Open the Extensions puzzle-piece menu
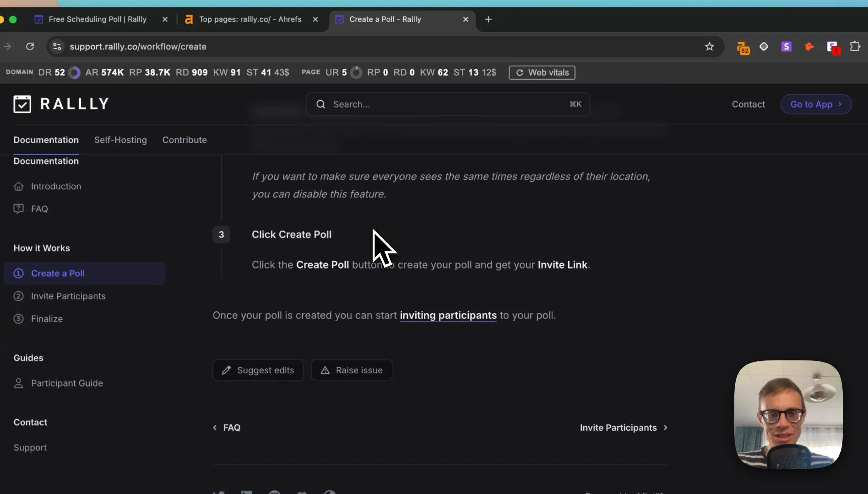868x494 pixels. pyautogui.click(x=854, y=46)
